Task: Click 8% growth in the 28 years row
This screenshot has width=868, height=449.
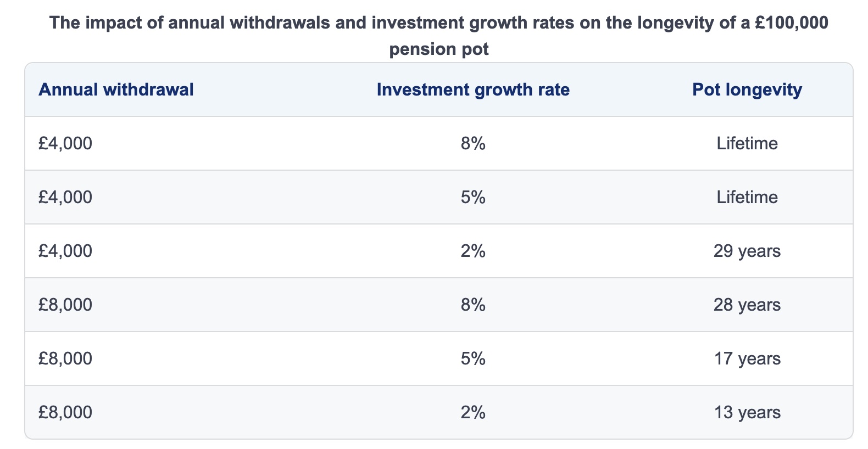Action: point(473,305)
